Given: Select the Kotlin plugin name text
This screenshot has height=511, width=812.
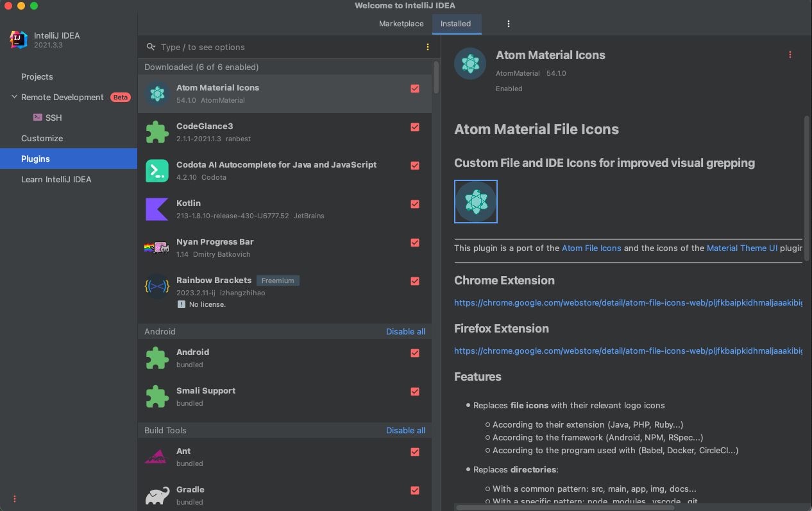Looking at the screenshot, I should pyautogui.click(x=189, y=203).
